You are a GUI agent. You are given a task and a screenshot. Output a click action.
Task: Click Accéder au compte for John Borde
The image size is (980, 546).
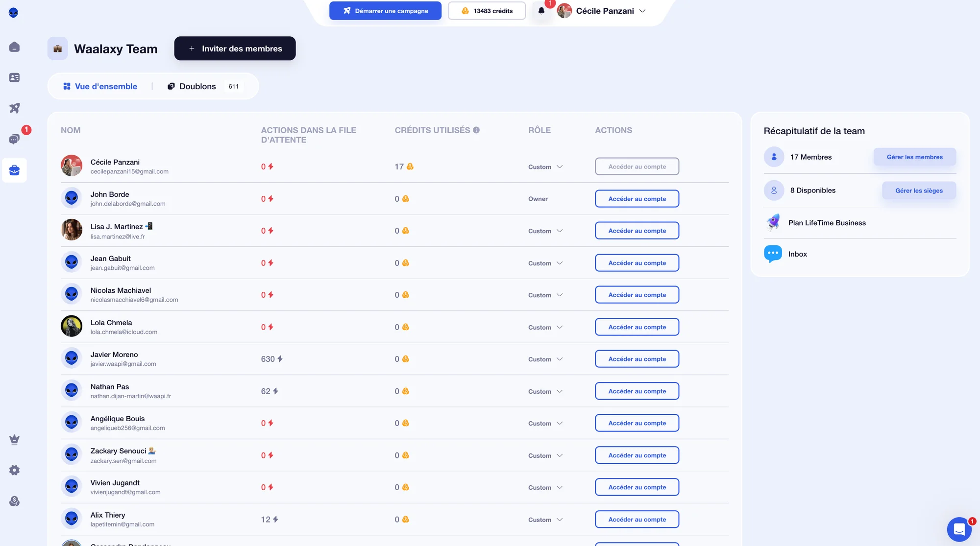pos(637,199)
